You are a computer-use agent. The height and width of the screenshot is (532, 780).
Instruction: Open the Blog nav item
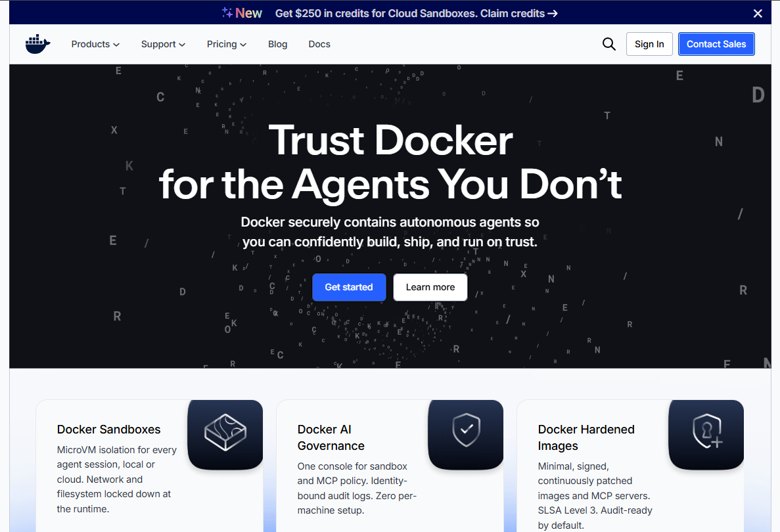(277, 44)
